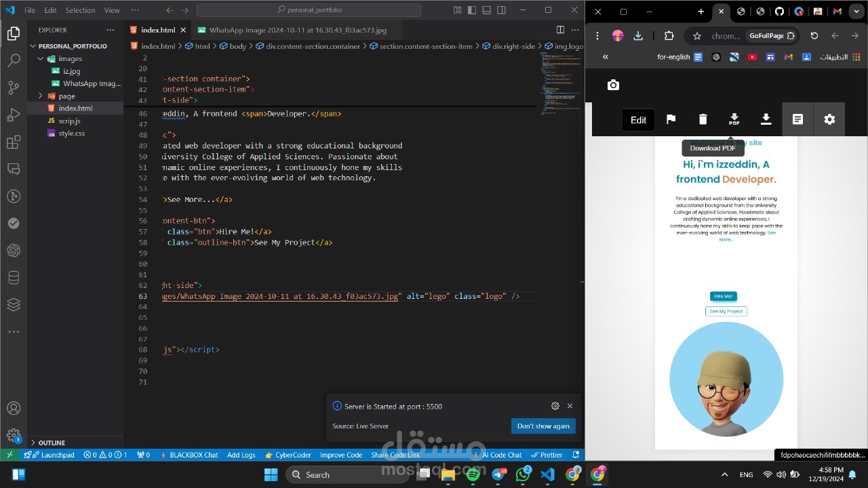This screenshot has height=488, width=868.
Task: Open the Accounts menu in the activity bar
Action: pyautogui.click(x=14, y=409)
